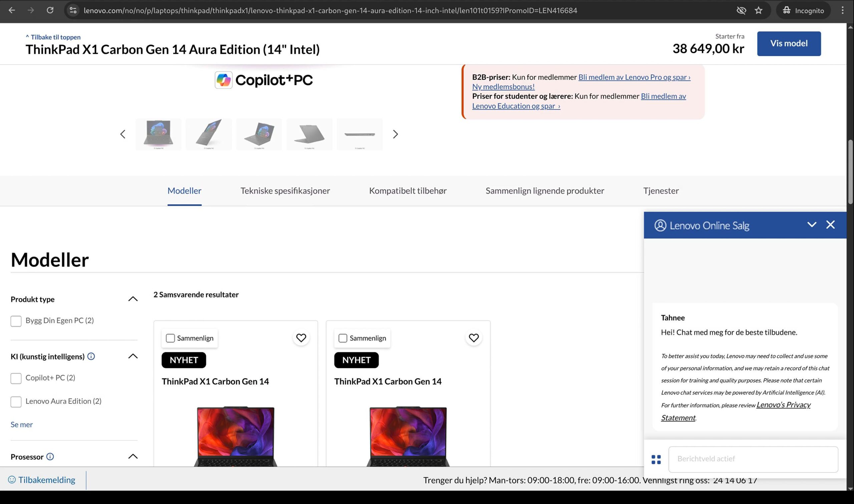The width and height of the screenshot is (854, 504).
Task: Click into the chat message input field
Action: pos(753,459)
